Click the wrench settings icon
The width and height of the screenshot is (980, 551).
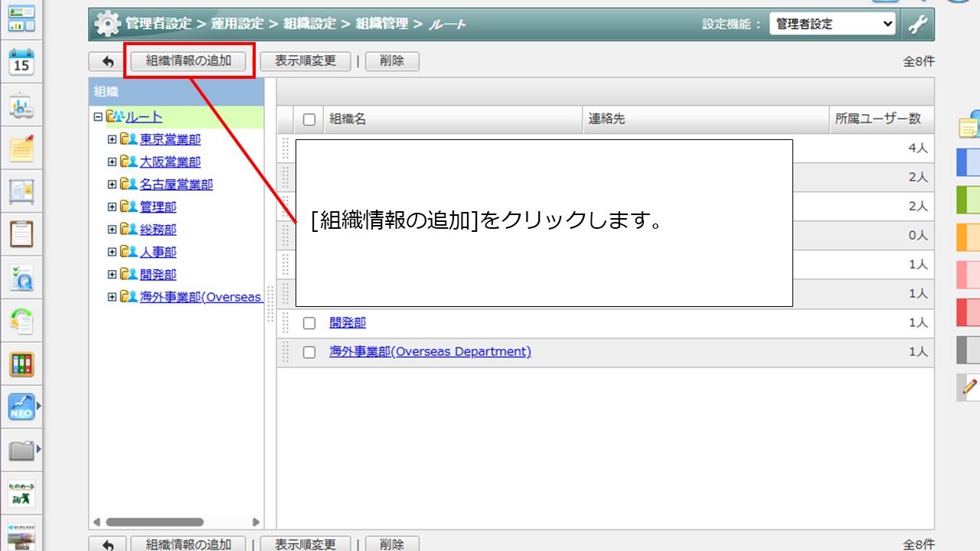917,24
